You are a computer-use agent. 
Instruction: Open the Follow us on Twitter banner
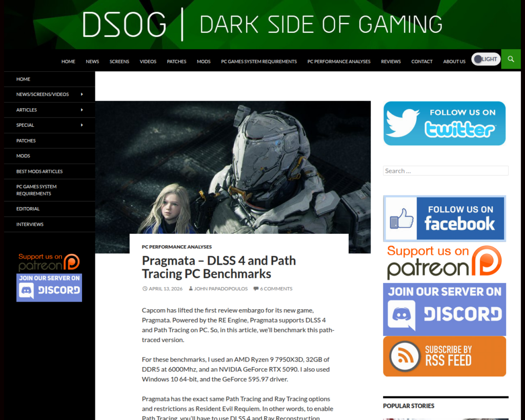tap(445, 124)
